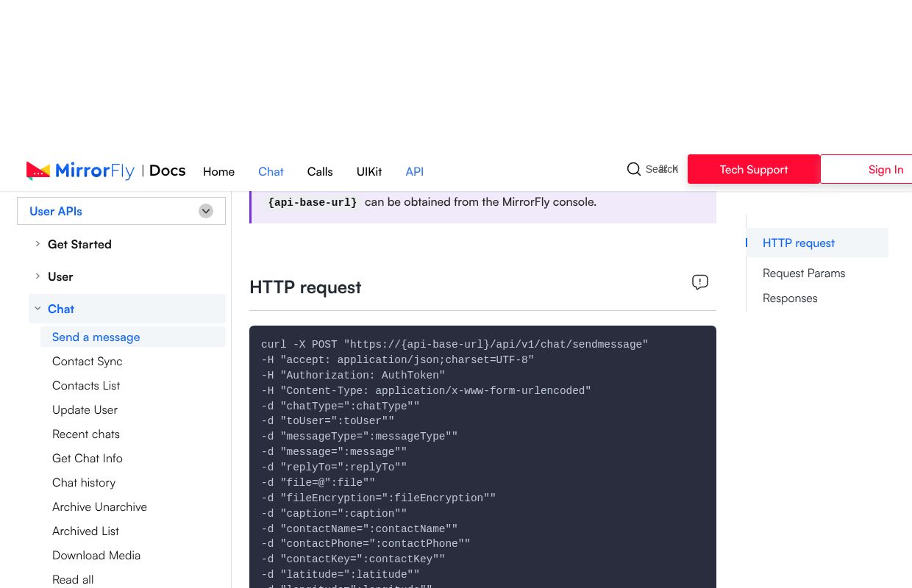This screenshot has height=588, width=912.
Task: Click the messageType code line
Action: pyautogui.click(x=359, y=436)
